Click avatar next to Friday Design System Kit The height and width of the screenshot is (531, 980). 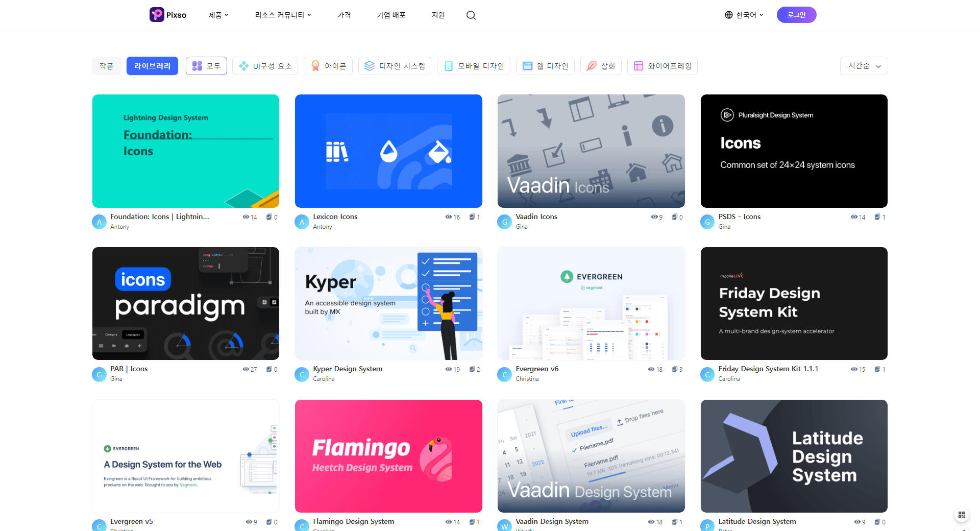(x=707, y=374)
